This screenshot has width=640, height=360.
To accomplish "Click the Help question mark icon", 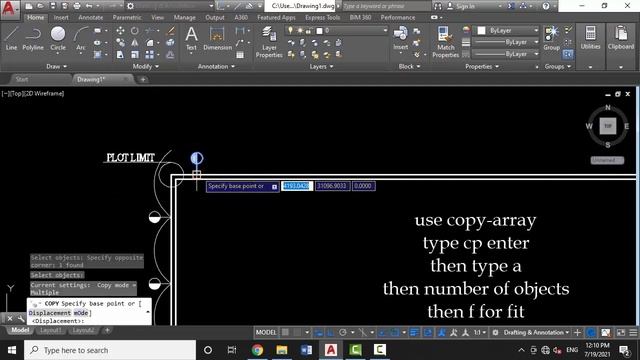I will point(546,6).
